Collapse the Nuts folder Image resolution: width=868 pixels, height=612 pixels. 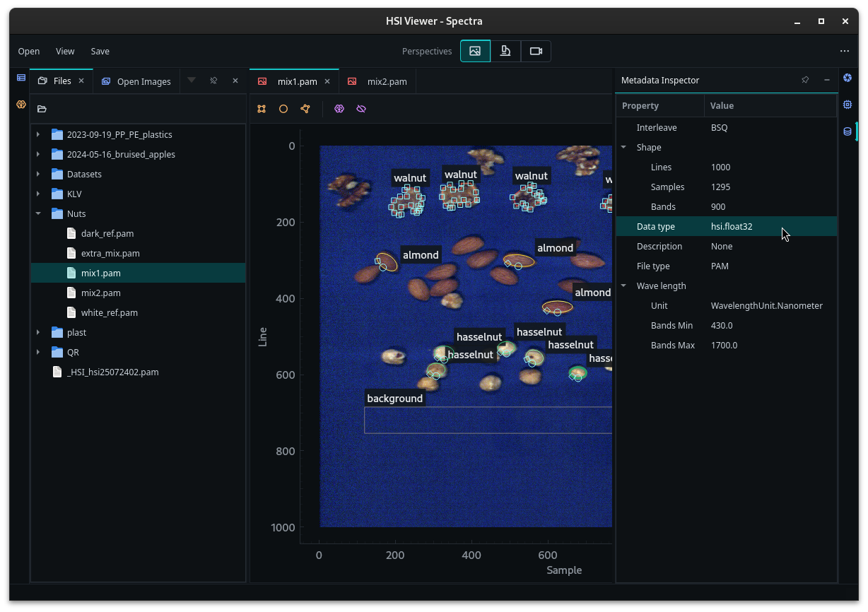[x=38, y=213]
